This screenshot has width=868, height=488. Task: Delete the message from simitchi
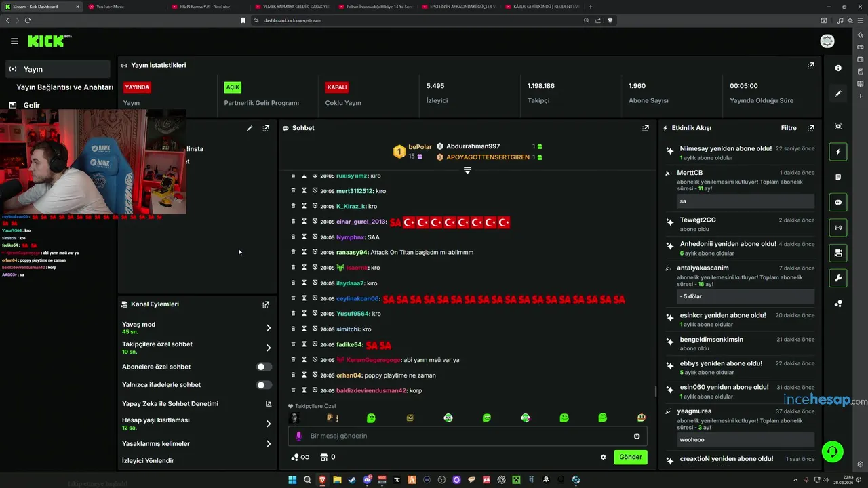point(294,329)
